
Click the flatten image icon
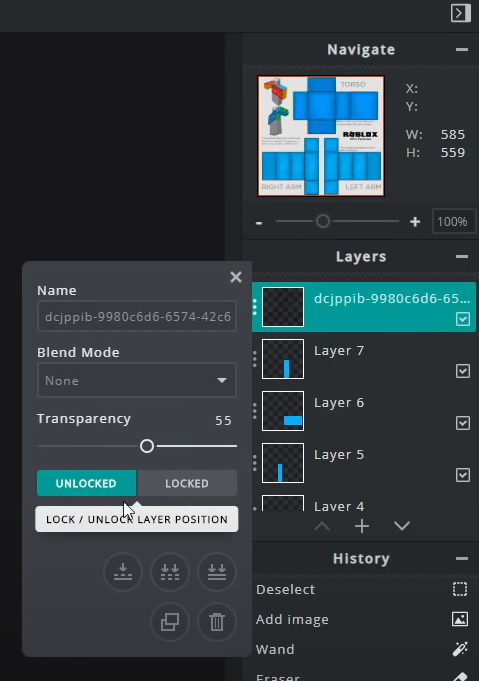[x=217, y=572]
